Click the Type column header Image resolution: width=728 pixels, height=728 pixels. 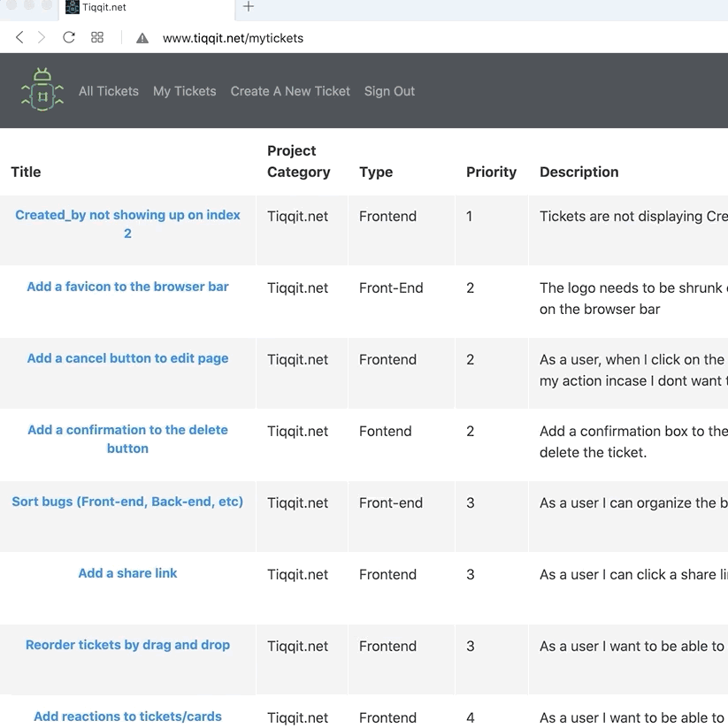pyautogui.click(x=376, y=172)
